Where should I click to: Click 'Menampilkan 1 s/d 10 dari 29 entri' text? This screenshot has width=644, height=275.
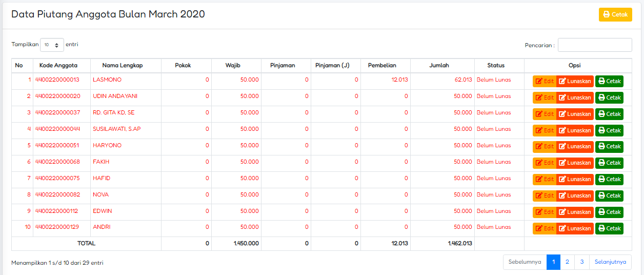[x=57, y=263]
